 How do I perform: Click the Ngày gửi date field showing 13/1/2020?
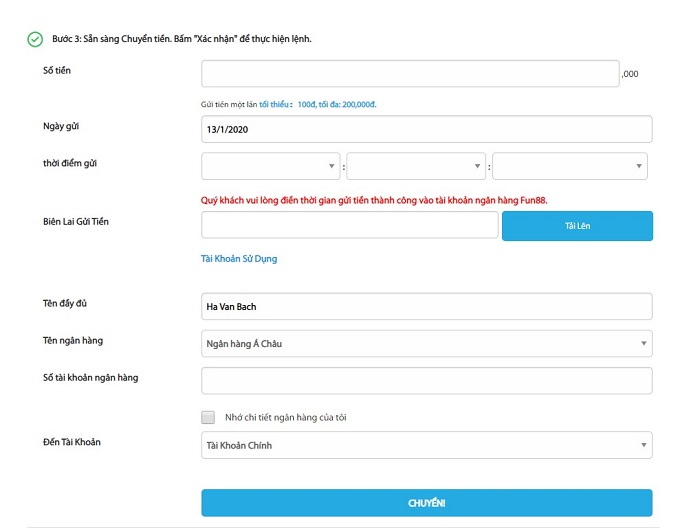426,129
